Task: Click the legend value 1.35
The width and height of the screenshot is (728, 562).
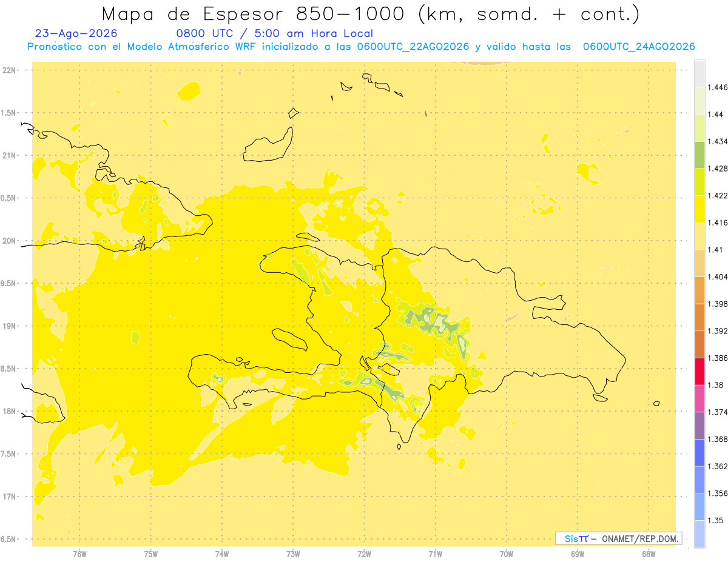Action: point(716,520)
